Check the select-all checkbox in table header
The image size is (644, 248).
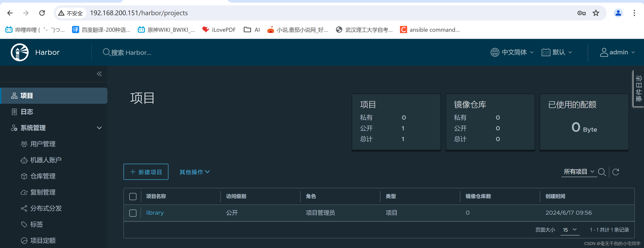coord(133,197)
